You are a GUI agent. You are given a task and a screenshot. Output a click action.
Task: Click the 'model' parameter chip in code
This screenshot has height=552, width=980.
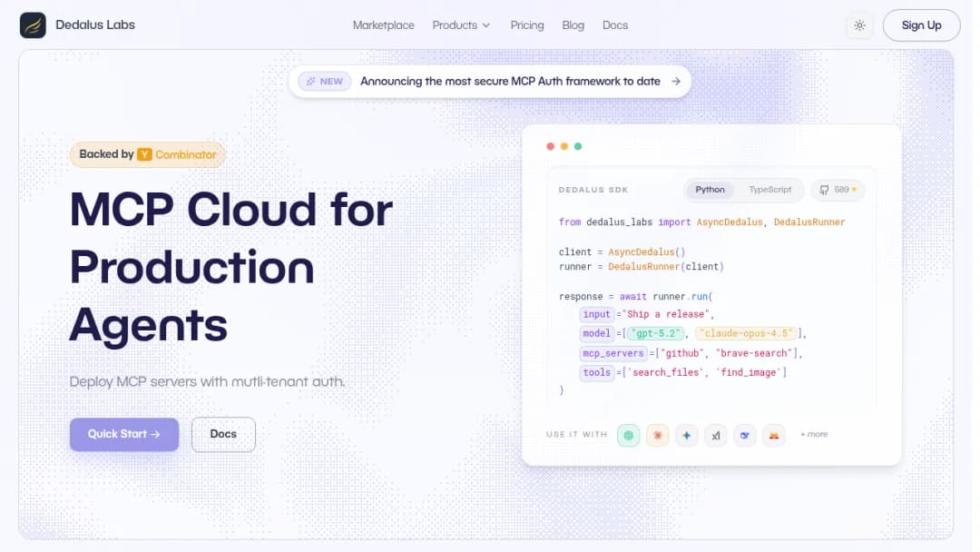tap(596, 334)
